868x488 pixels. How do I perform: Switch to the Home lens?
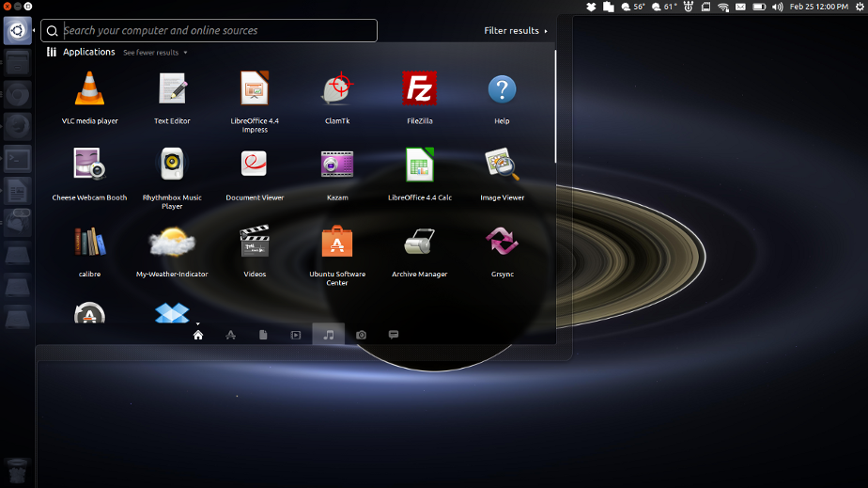[197, 335]
